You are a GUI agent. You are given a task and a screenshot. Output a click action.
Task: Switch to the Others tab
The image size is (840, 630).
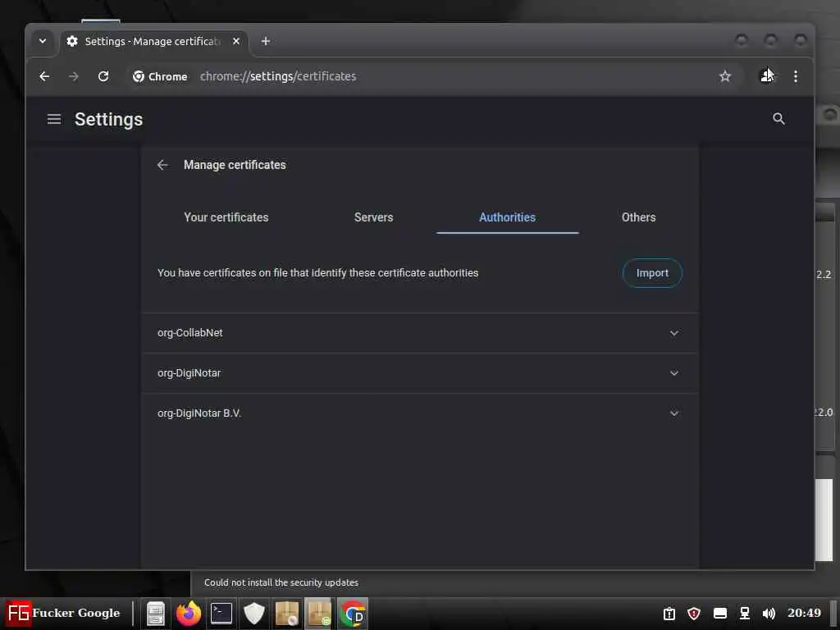pyautogui.click(x=638, y=217)
